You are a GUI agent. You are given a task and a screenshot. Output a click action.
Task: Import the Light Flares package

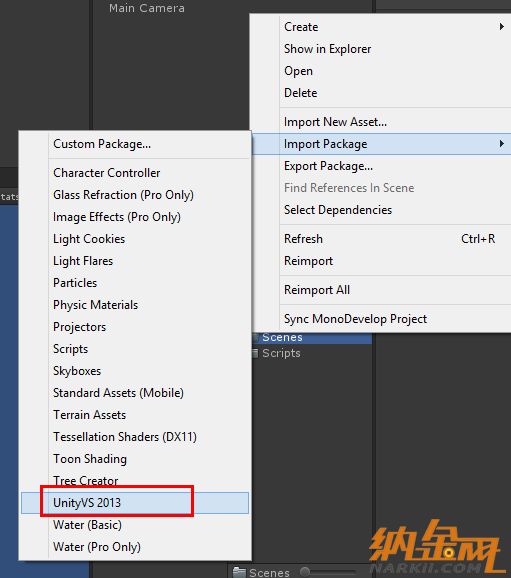135,261
